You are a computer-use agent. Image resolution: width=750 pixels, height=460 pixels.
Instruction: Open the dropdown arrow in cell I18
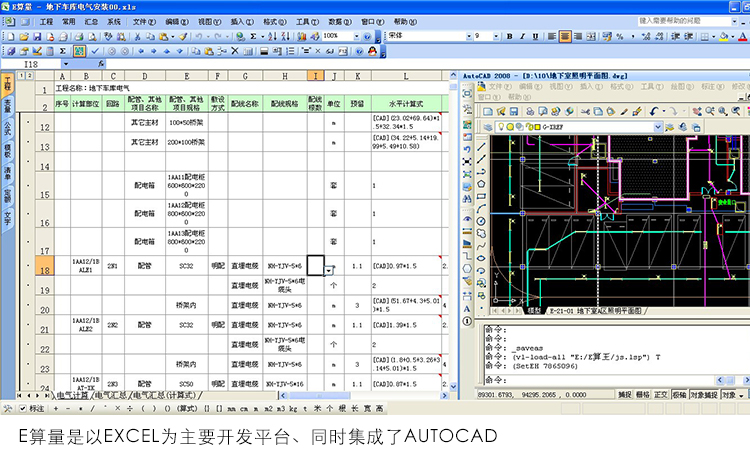pyautogui.click(x=329, y=271)
